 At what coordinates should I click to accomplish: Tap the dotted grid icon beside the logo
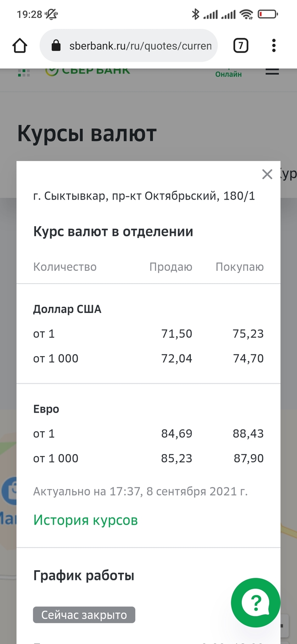24,73
